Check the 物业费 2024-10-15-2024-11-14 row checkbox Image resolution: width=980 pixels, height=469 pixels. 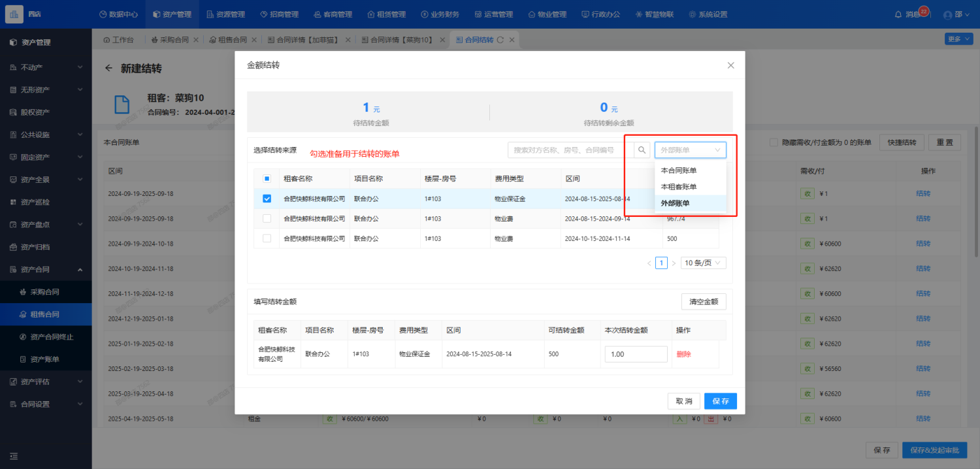pos(267,238)
